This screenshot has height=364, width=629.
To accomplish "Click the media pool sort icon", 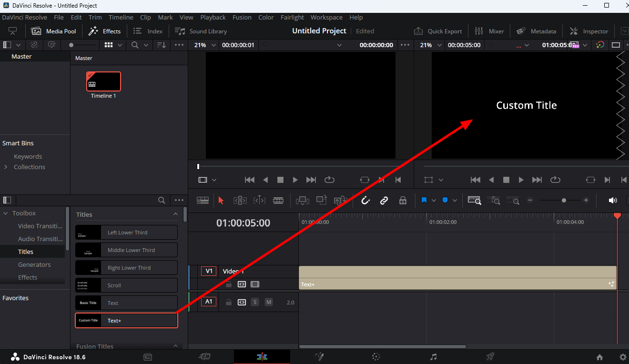I will (x=162, y=45).
